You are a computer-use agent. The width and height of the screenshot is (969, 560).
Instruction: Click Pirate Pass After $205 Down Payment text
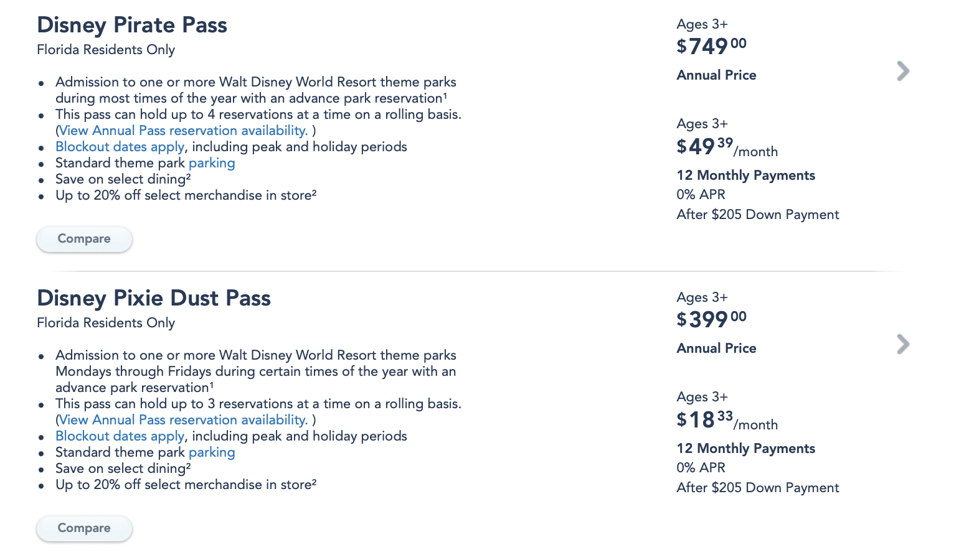pos(758,215)
